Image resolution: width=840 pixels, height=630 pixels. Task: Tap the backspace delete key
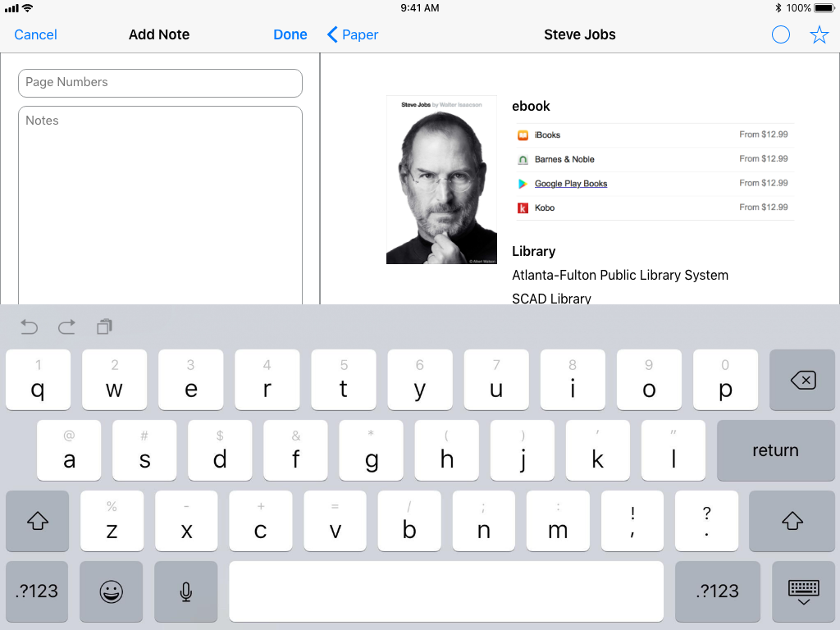(802, 381)
